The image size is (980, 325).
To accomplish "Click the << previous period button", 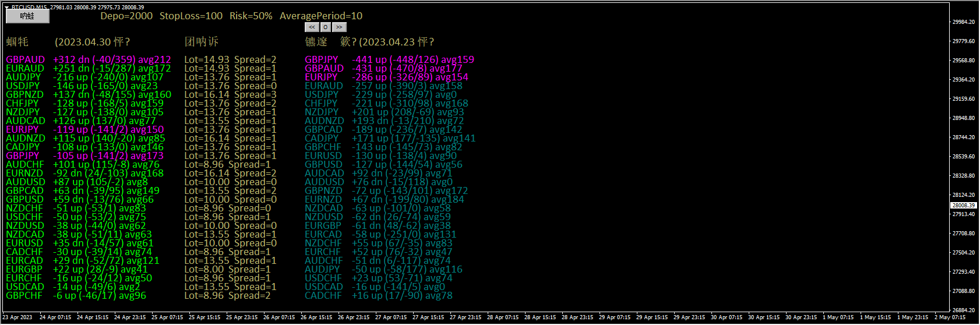I will pyautogui.click(x=312, y=27).
